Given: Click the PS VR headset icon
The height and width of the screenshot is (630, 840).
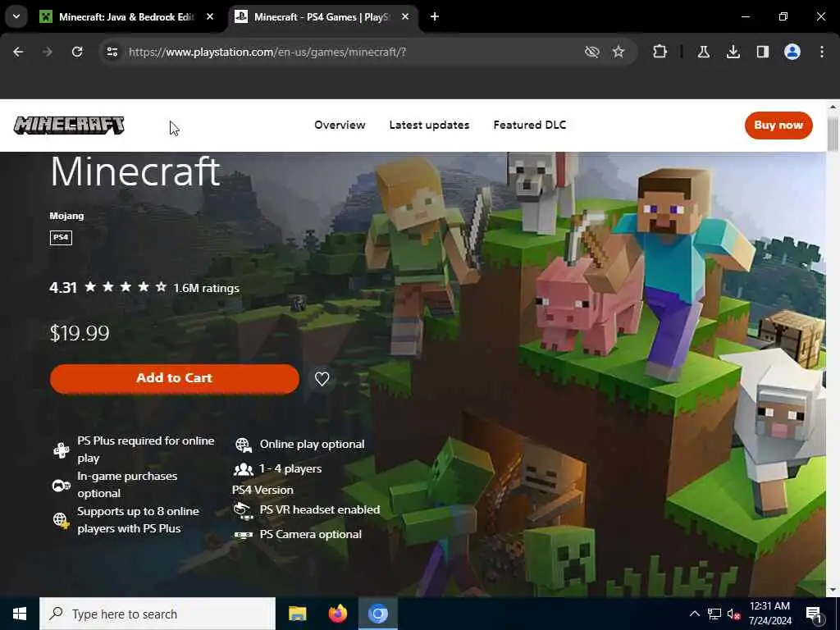Looking at the screenshot, I should click(243, 510).
